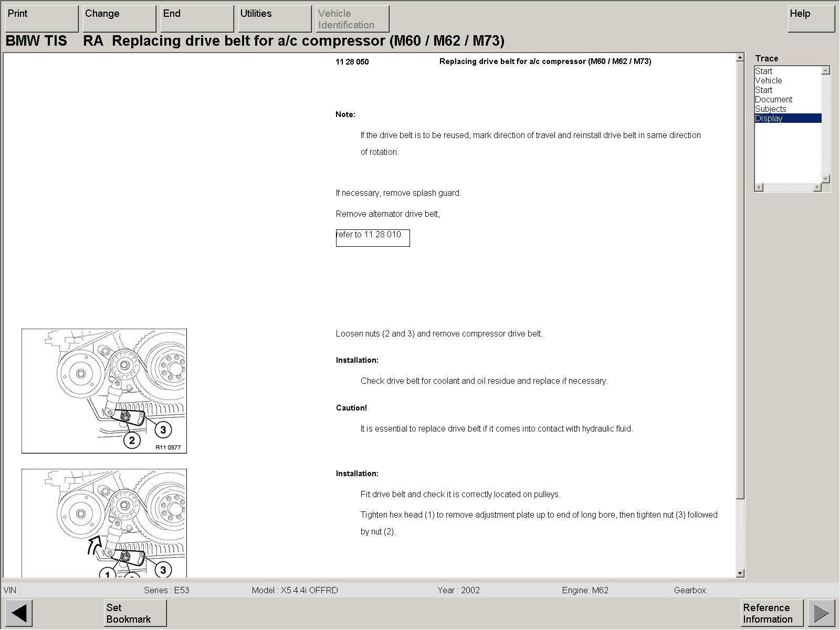
Task: Click Trace list scroll left arrow
Action: coord(759,187)
